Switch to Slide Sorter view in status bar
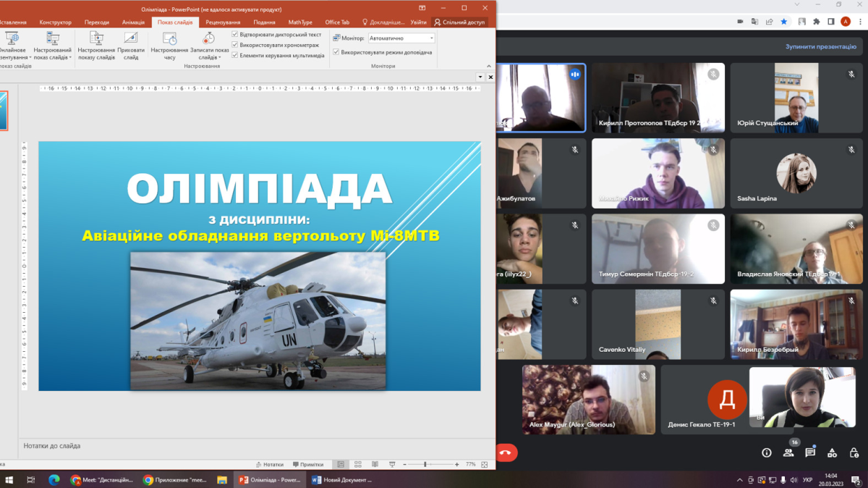 point(357,464)
